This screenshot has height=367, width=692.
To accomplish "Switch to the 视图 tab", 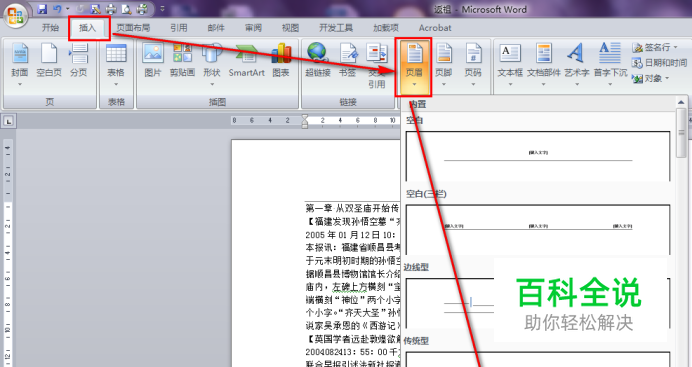I will [290, 28].
